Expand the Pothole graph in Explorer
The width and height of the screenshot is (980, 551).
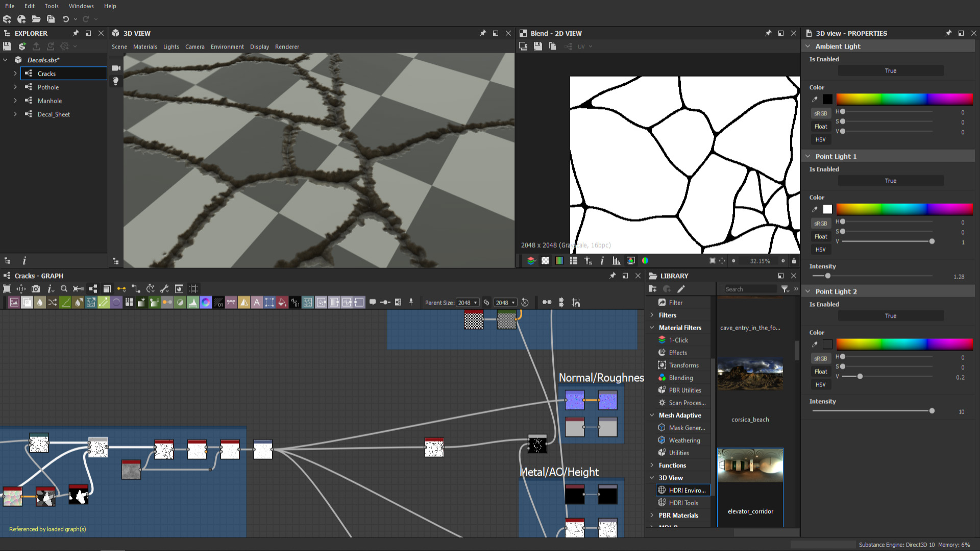[15, 87]
